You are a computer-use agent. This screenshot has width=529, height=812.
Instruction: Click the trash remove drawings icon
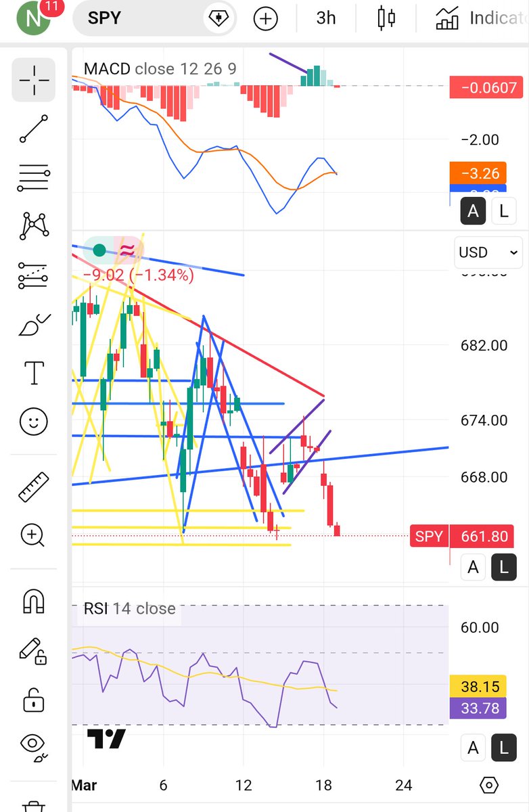(34, 805)
